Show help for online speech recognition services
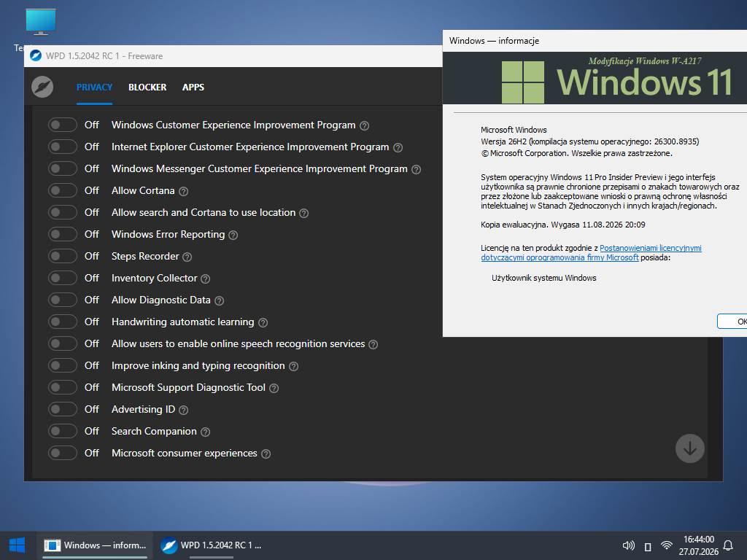747x560 pixels. [x=373, y=345]
